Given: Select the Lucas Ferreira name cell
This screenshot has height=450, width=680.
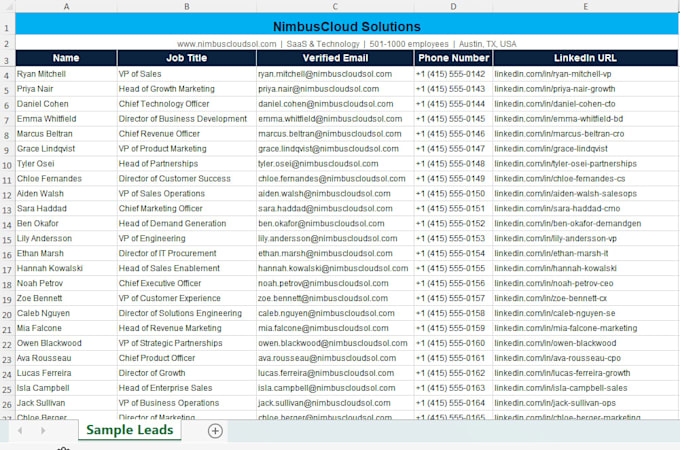Looking at the screenshot, I should (x=66, y=373).
